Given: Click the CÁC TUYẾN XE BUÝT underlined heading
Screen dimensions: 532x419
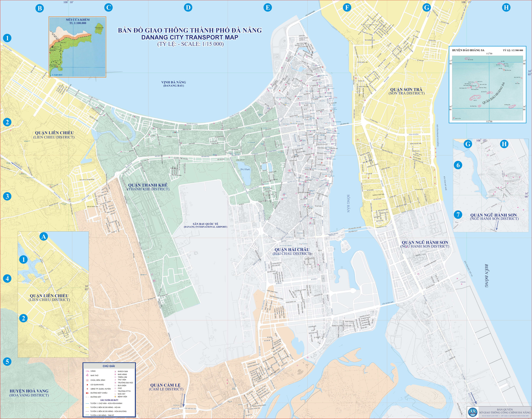Looking at the screenshot, I should (109, 400).
